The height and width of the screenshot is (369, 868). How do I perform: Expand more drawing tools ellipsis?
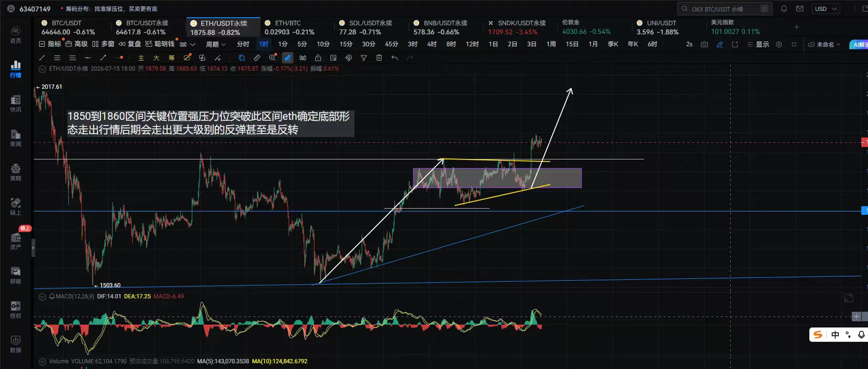119,58
